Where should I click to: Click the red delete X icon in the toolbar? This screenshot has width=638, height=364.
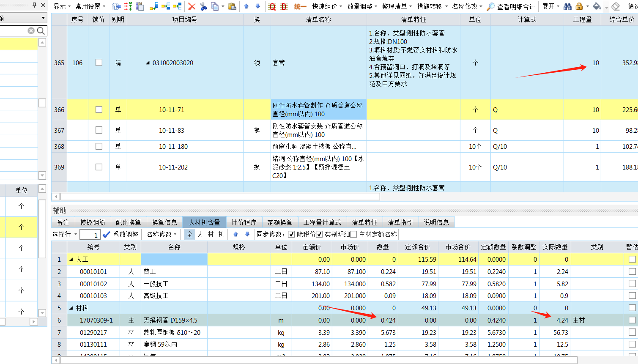(x=192, y=6)
